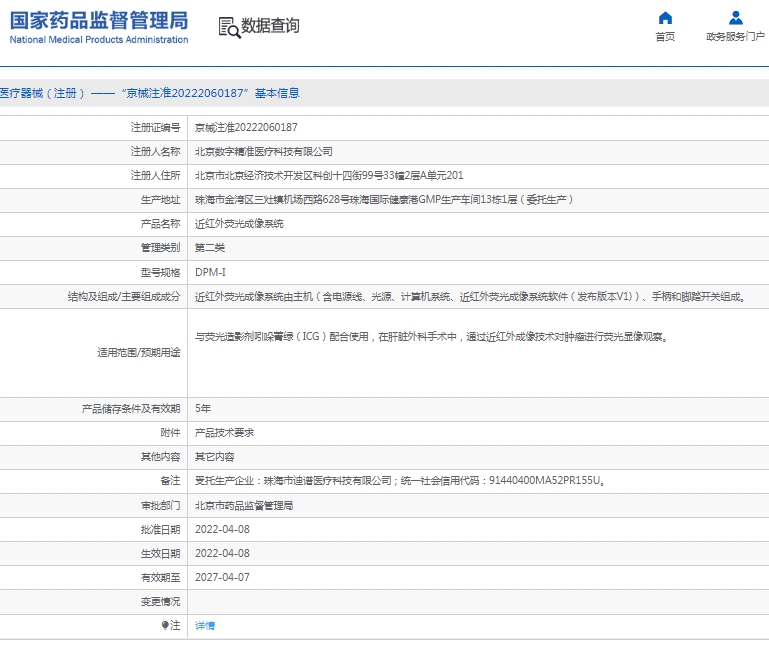This screenshot has width=769, height=647.
Task: Click product name 近红外荧光成像系统
Action: coord(239,224)
